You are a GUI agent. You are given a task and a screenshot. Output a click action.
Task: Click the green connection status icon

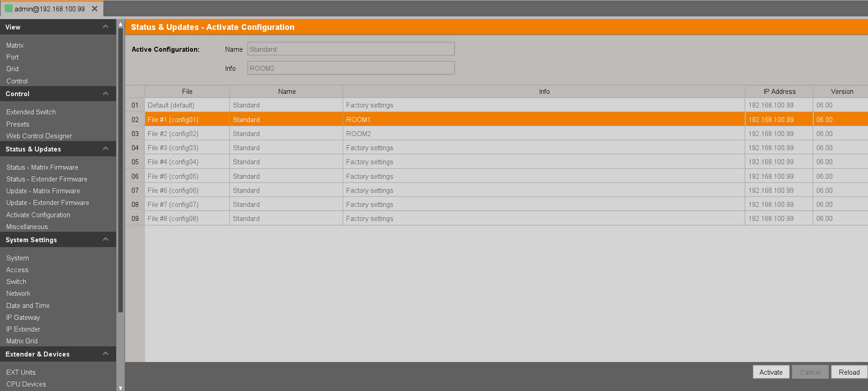[8, 9]
